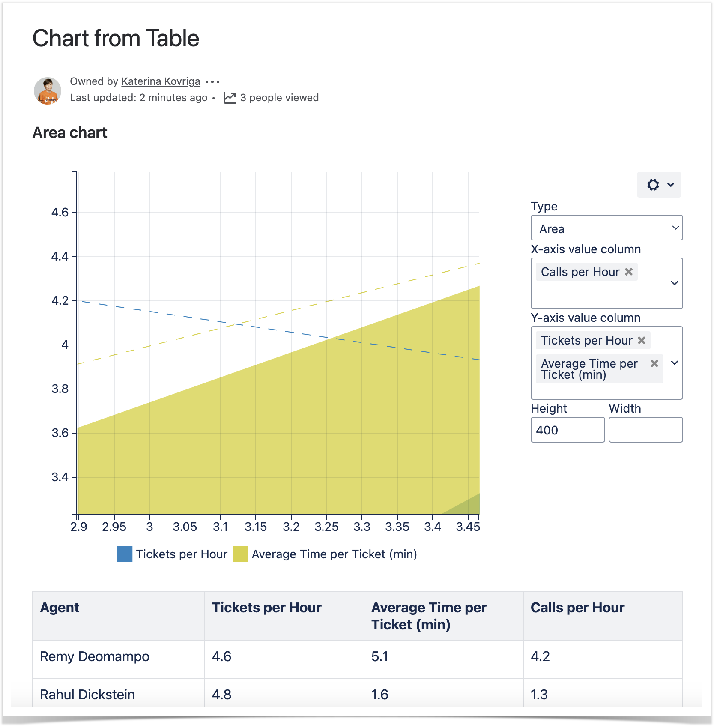Select the Remy Deomampo table cell
This screenshot has height=728, width=717.
point(95,657)
